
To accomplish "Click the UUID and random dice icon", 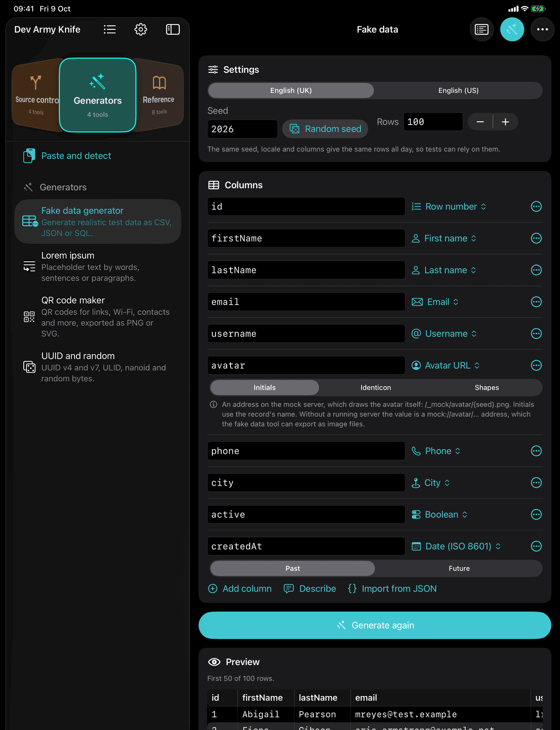I will [x=29, y=367].
